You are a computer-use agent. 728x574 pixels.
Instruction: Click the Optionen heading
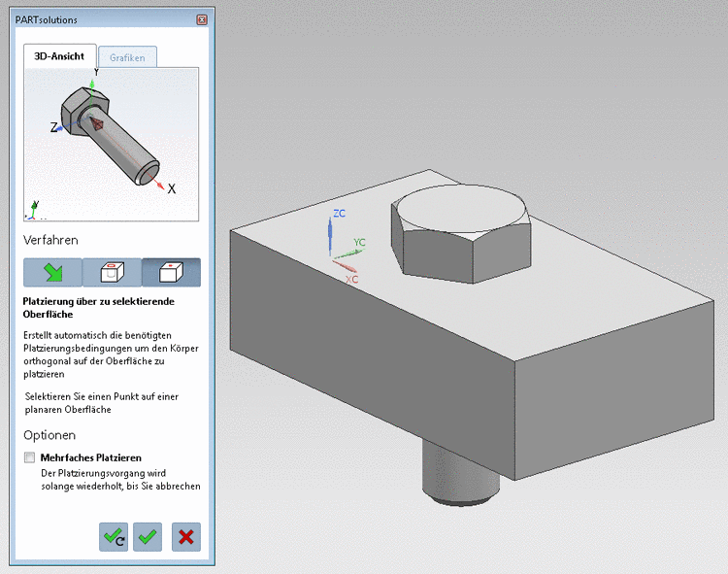coord(50,435)
